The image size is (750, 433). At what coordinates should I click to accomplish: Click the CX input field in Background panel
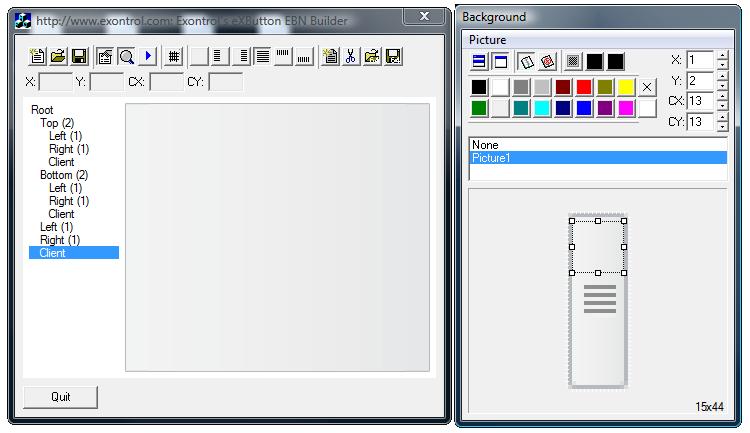699,102
